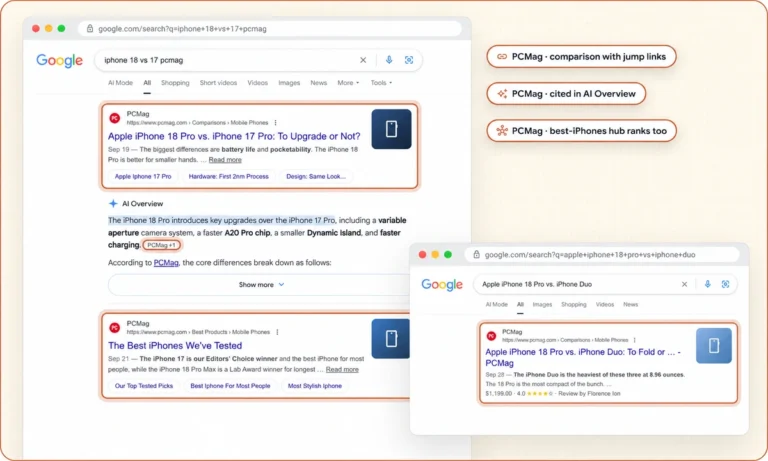The height and width of the screenshot is (461, 768).
Task: Click the front window's address bar URL
Action: tap(590, 255)
